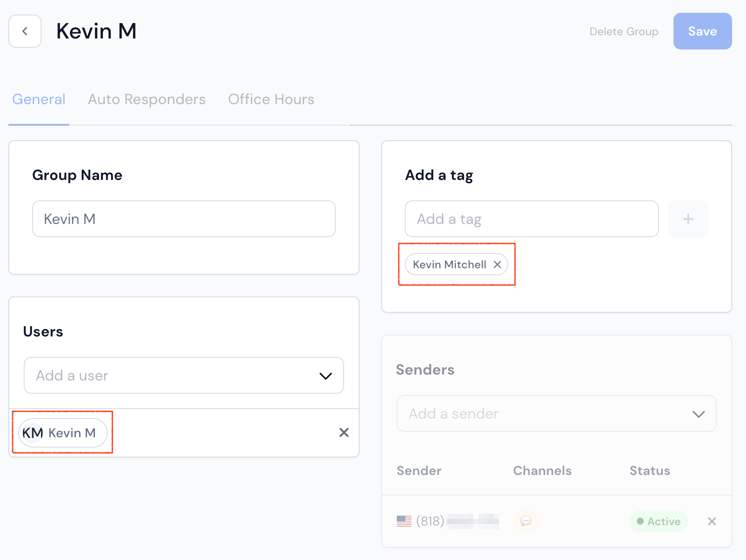The image size is (746, 560).
Task: Open the Office Hours tab
Action: click(x=271, y=99)
